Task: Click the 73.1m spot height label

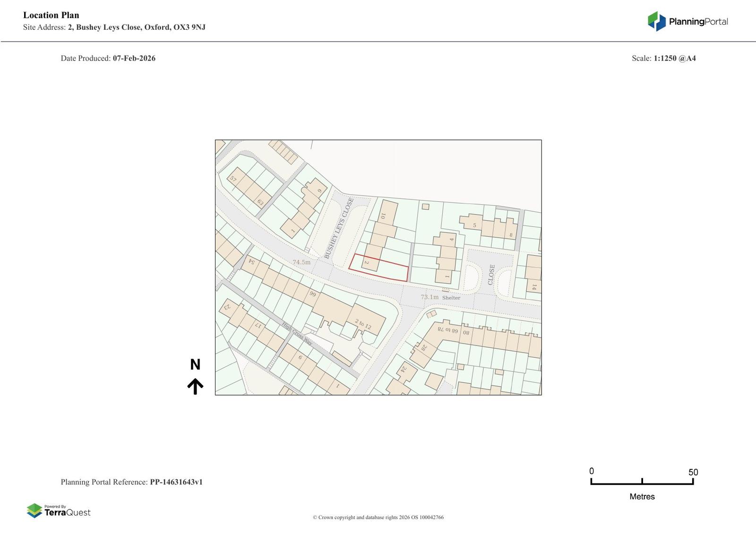Action: 430,297
